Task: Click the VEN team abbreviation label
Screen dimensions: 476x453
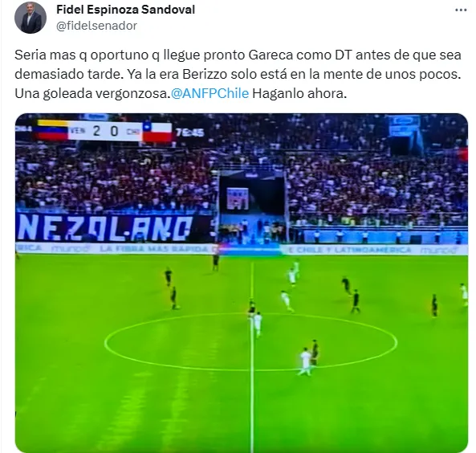Action: point(78,131)
